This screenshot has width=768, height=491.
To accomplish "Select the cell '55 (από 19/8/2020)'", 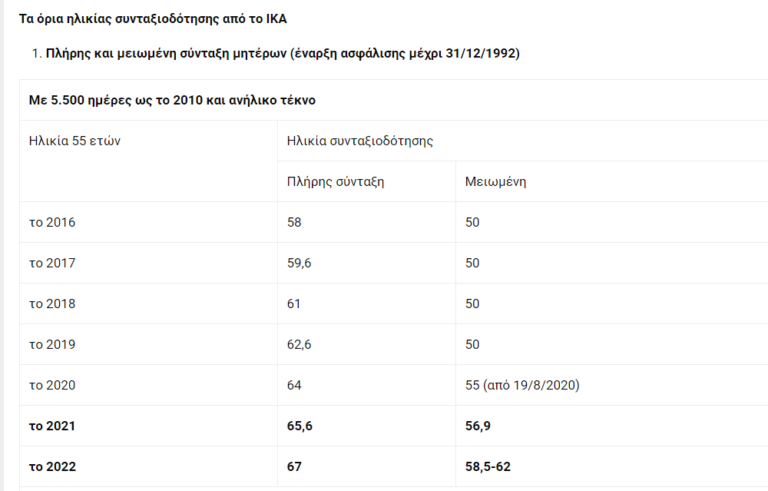I will tap(523, 385).
